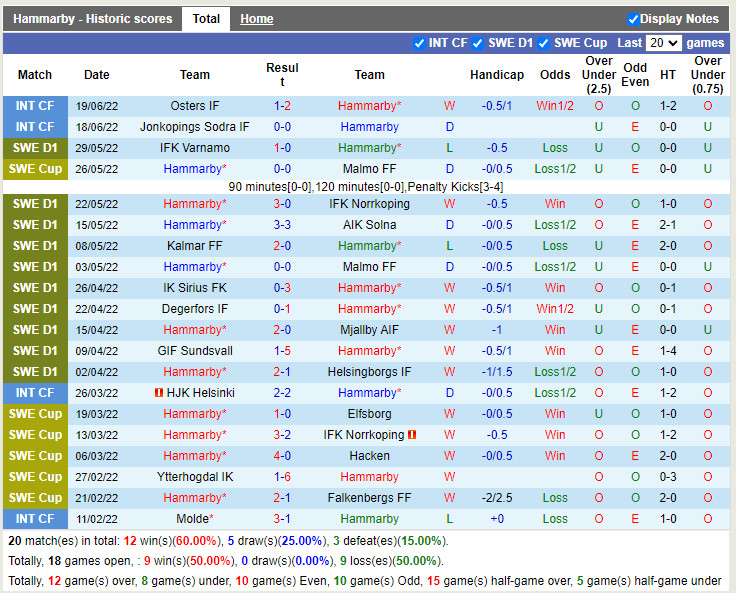This screenshot has height=593, width=736.
Task: Click the IFK Varnamo team link
Action: [x=195, y=148]
